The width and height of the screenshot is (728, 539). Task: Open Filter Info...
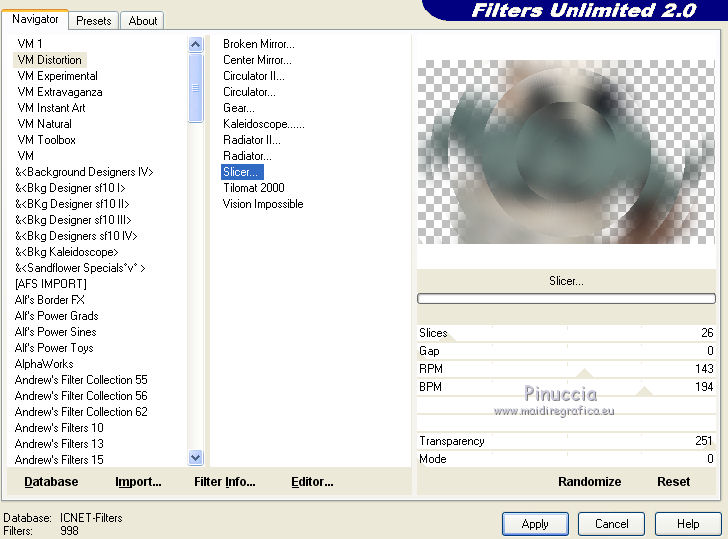click(x=225, y=481)
